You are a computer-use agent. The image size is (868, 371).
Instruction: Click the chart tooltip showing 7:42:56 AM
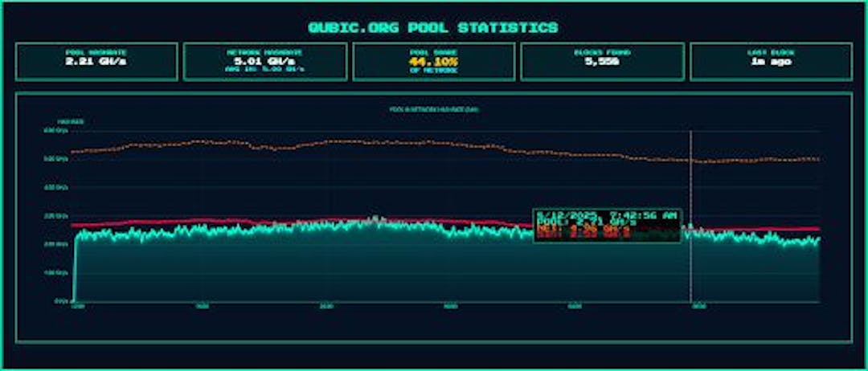click(x=608, y=226)
